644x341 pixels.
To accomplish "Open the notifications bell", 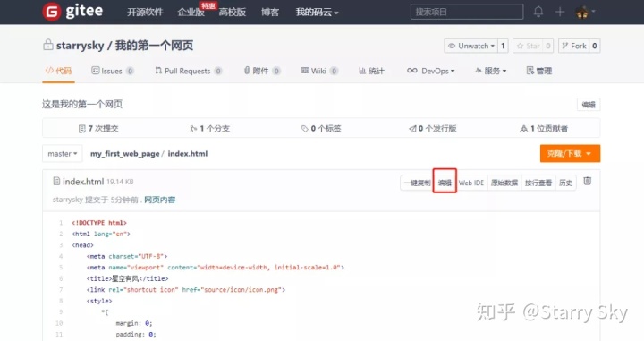I will [x=538, y=12].
